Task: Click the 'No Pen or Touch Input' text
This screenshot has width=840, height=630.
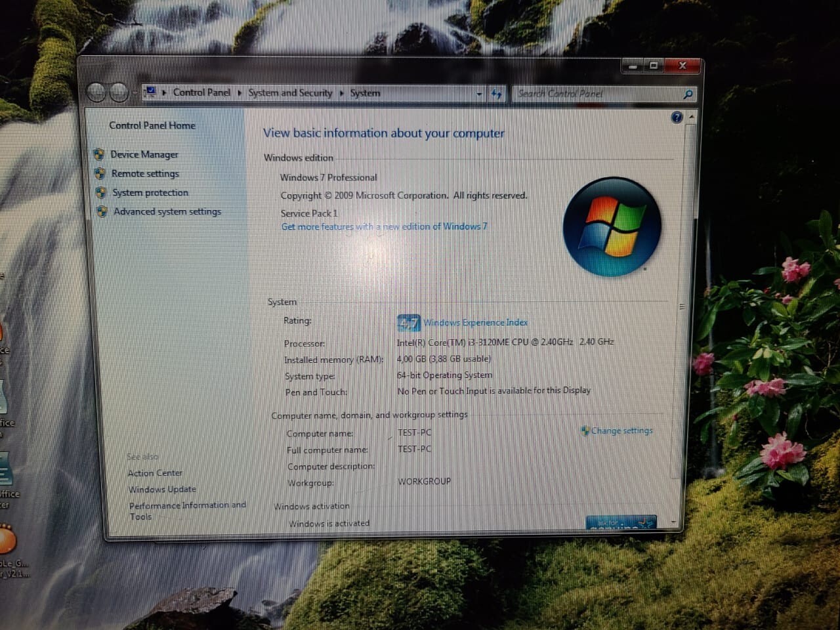Action: tap(493, 390)
